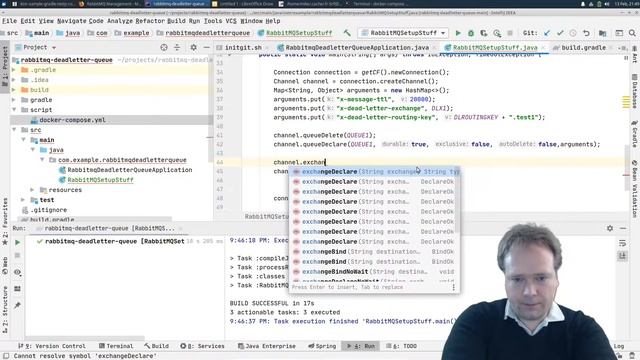Minimize the Run panel with minus icon

pyautogui.click(x=623, y=228)
